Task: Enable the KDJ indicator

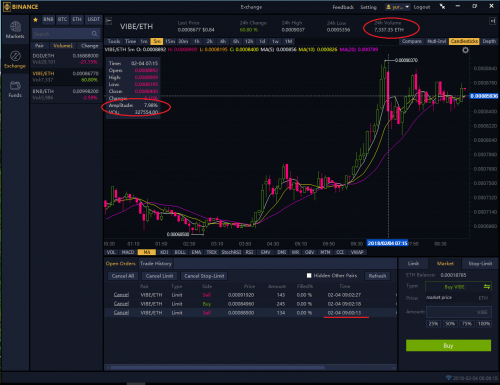Action: [164, 252]
